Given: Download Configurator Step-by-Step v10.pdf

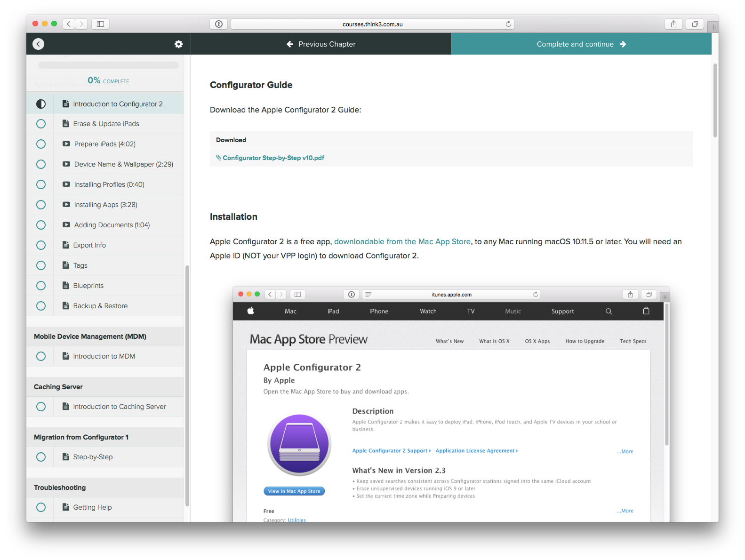Looking at the screenshot, I should (273, 158).
